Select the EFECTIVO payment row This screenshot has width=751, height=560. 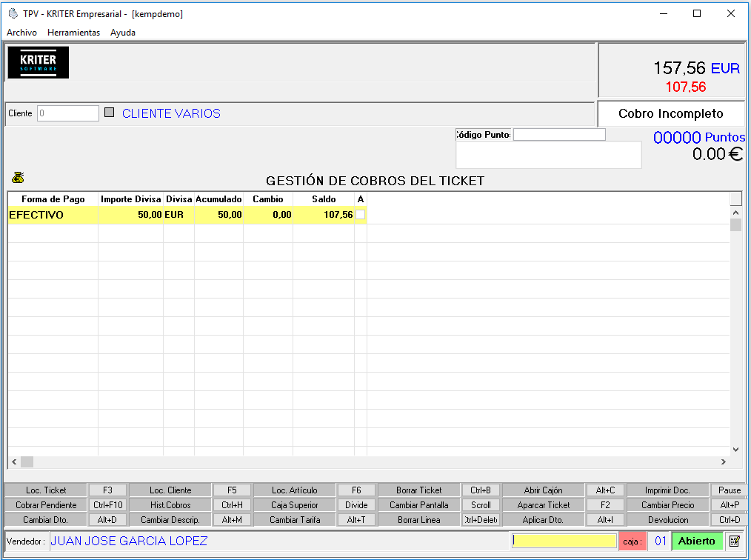[x=187, y=215]
